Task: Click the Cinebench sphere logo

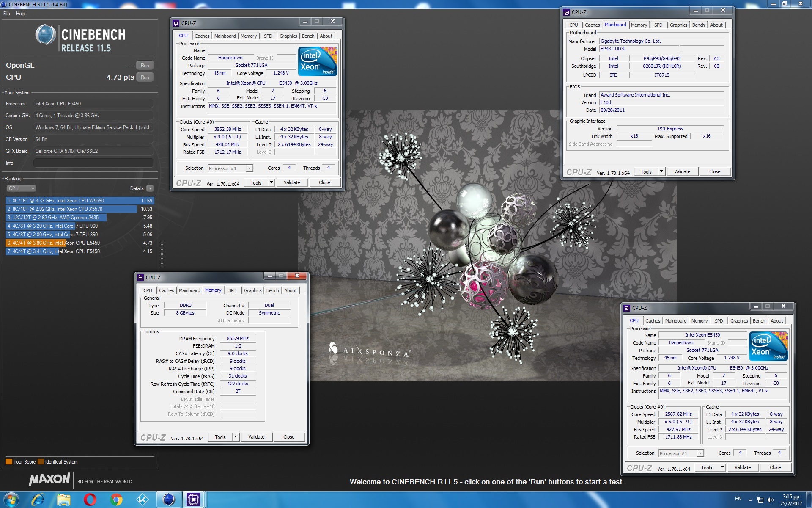Action: pos(46,35)
